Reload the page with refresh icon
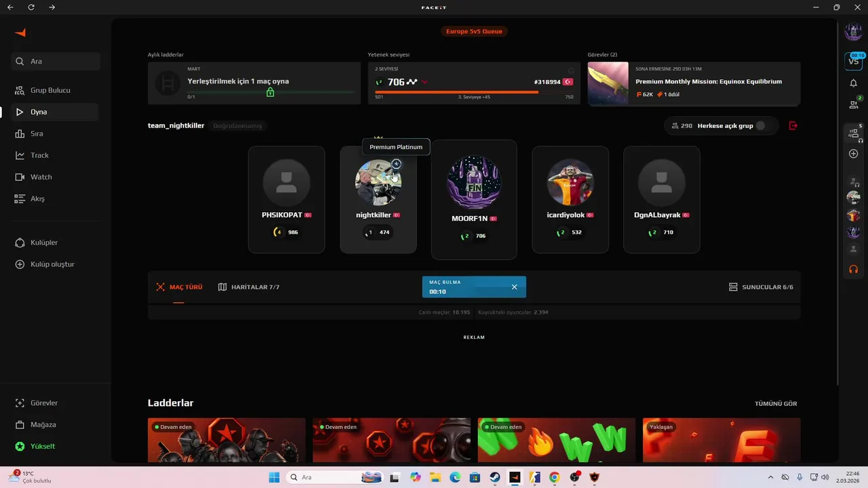This screenshot has width=868, height=488. [31, 7]
